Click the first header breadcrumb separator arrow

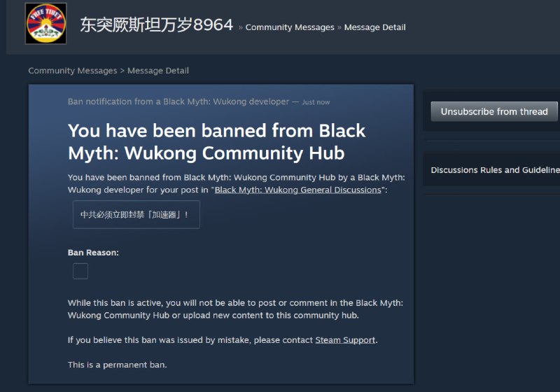coord(240,27)
